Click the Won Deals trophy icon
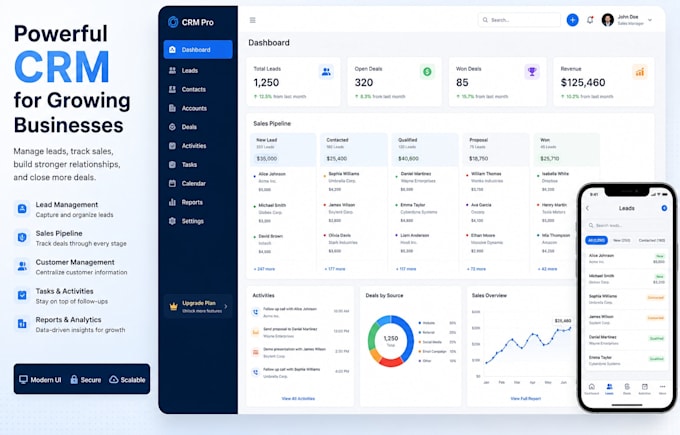 [532, 72]
